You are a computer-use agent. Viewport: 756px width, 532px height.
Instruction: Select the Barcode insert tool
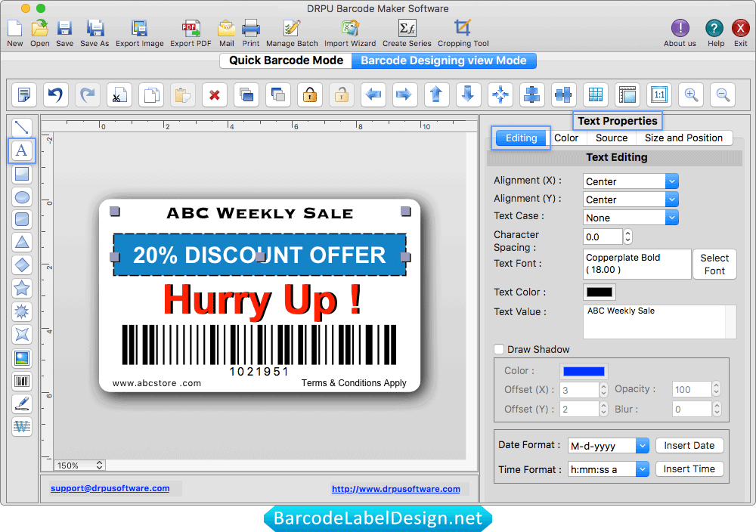22,381
